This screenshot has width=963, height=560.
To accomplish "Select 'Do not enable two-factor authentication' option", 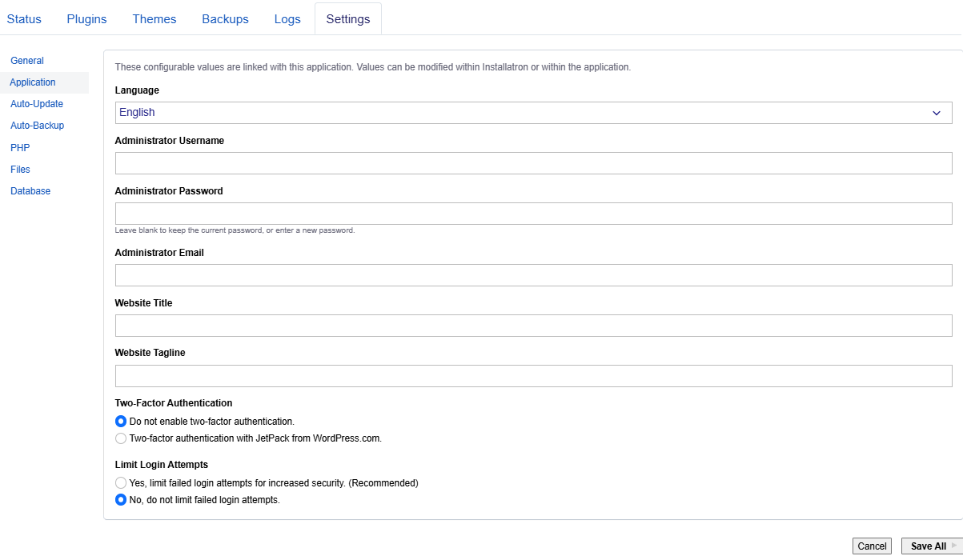I will (121, 421).
